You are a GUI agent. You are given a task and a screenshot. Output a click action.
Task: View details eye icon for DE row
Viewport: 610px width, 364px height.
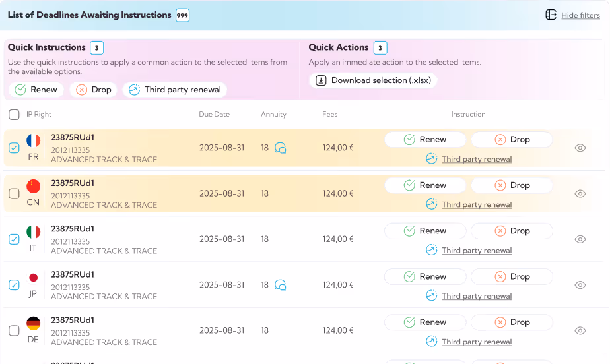[580, 330]
